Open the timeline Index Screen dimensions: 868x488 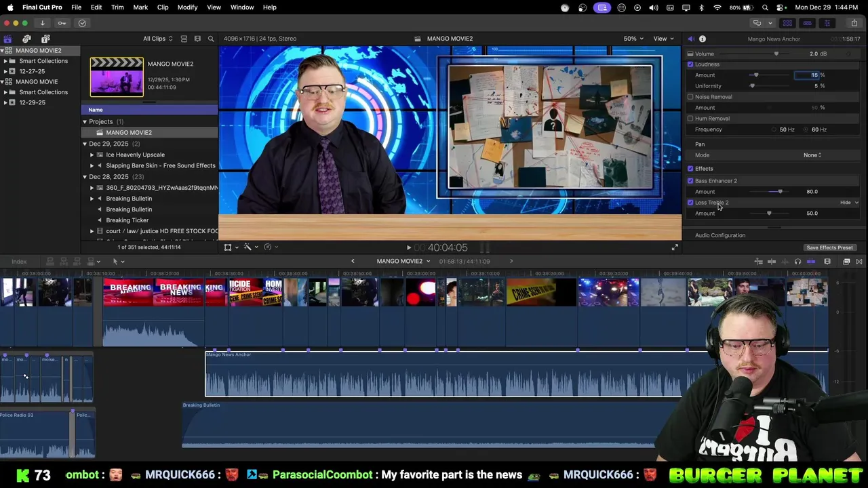(x=19, y=262)
